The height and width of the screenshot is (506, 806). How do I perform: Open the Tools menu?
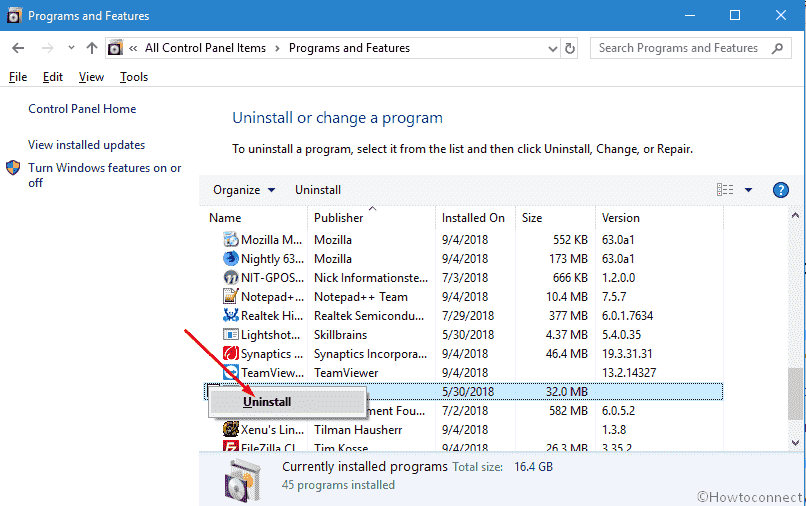point(134,77)
